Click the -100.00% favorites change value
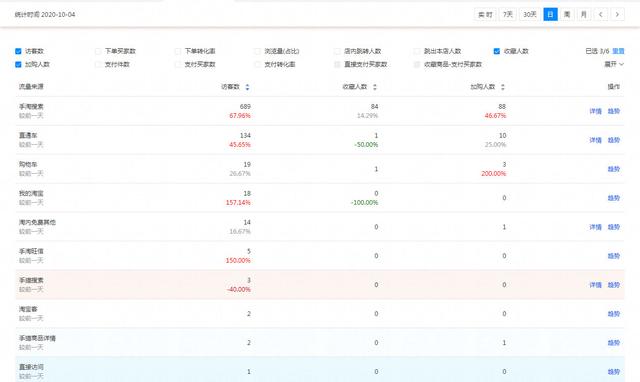The image size is (640, 382). point(364,203)
